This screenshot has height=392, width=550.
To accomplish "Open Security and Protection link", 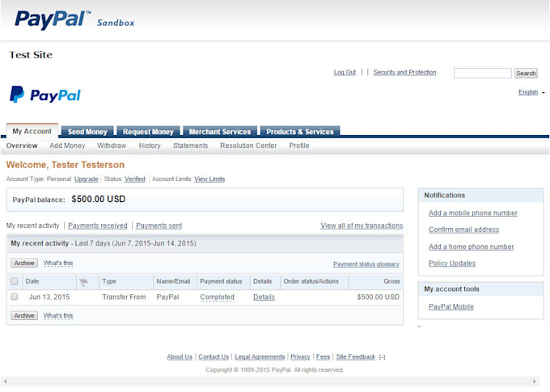I will [x=404, y=72].
